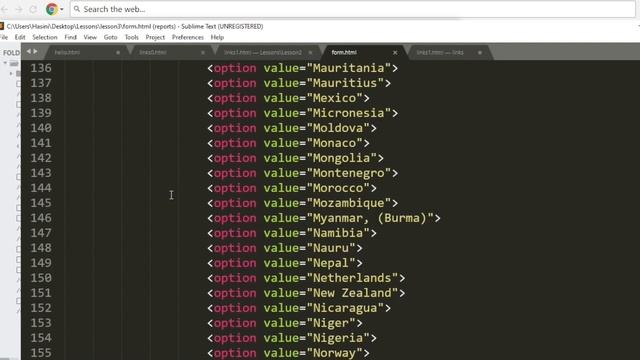Image resolution: width=640 pixels, height=360 pixels.
Task: Click the Namibia value text
Action: 338,233
